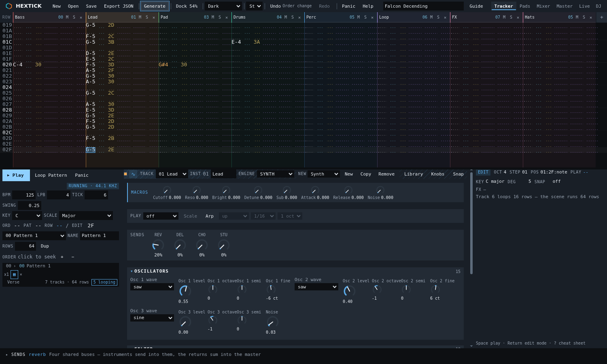Mute the Pad track
This screenshot has height=364, width=607.
point(213,17)
